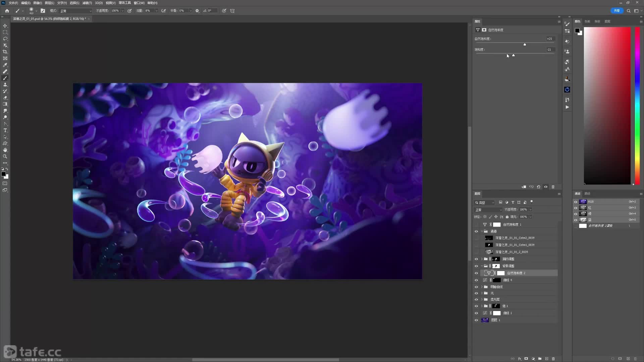Viewport: 644px width, 362px height.
Task: Adjust the 自然饱和度 slider handle
Action: point(525,44)
